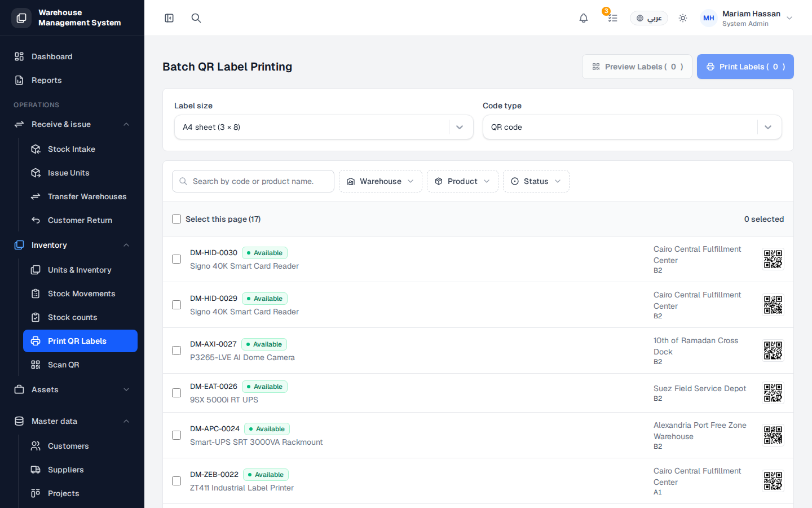Check the Select this page (17) checkbox
This screenshot has height=508, width=812.
(176, 219)
